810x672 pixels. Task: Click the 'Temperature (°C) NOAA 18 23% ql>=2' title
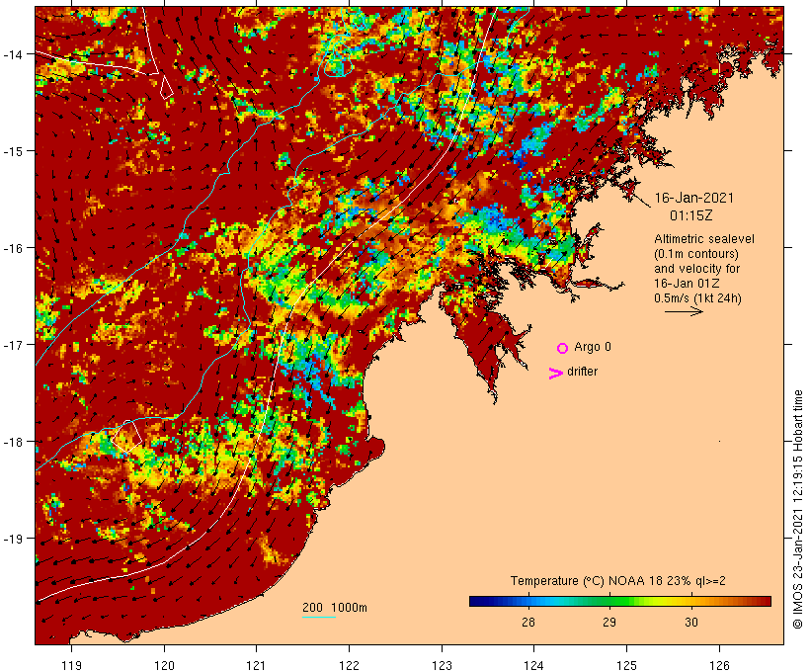(617, 581)
